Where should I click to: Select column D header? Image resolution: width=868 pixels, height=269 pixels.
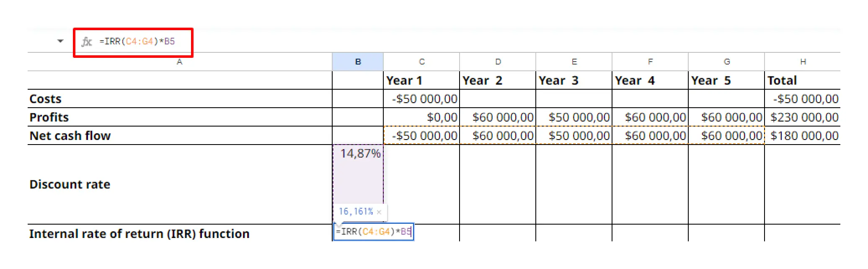[x=498, y=62]
